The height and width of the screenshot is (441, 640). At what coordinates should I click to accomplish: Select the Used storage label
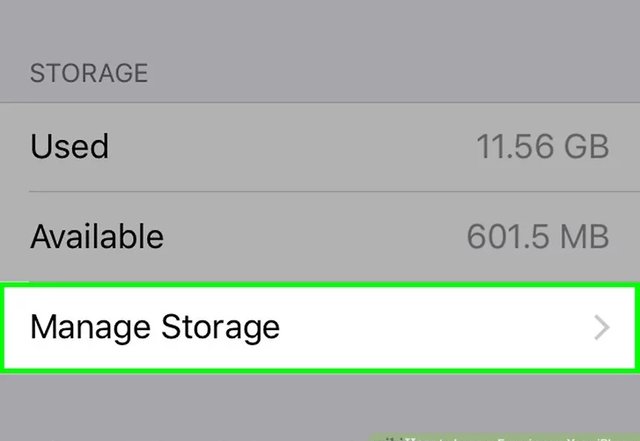click(x=70, y=147)
